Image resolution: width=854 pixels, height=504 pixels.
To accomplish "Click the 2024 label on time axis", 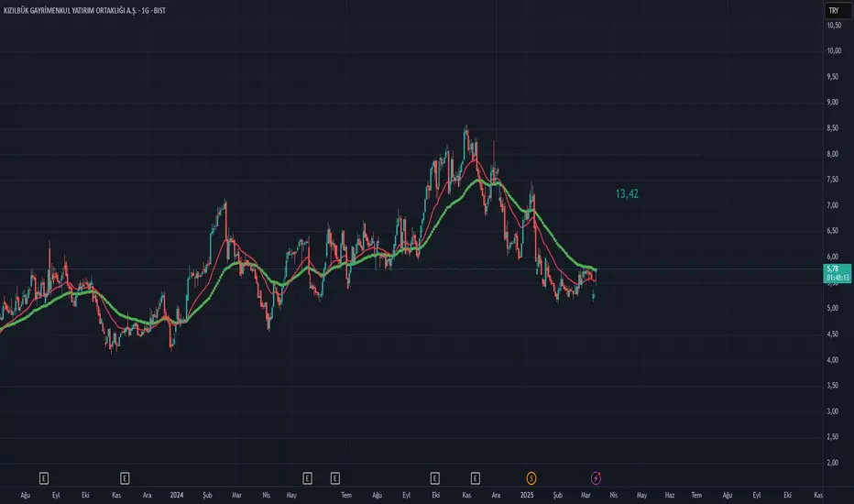I will pos(177,495).
